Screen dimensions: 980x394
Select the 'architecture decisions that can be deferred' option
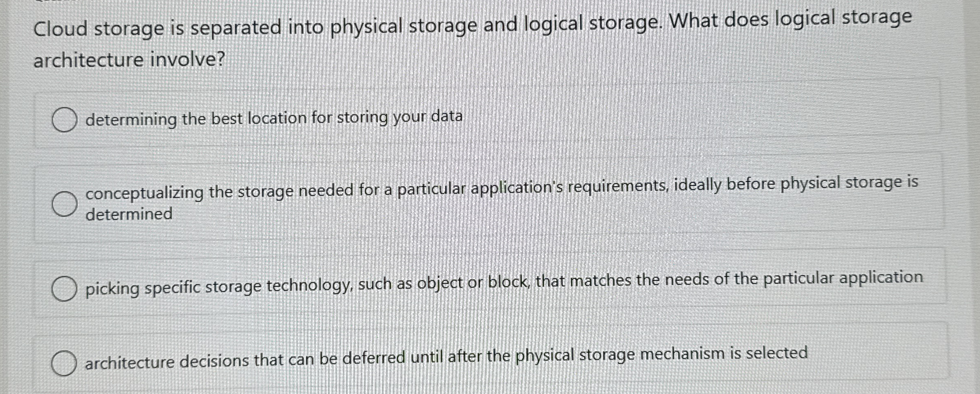64,362
